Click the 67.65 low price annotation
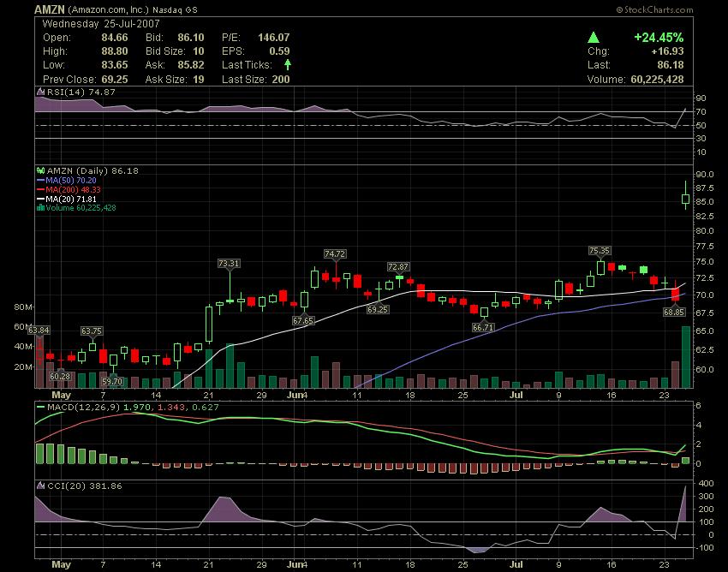 coord(303,320)
